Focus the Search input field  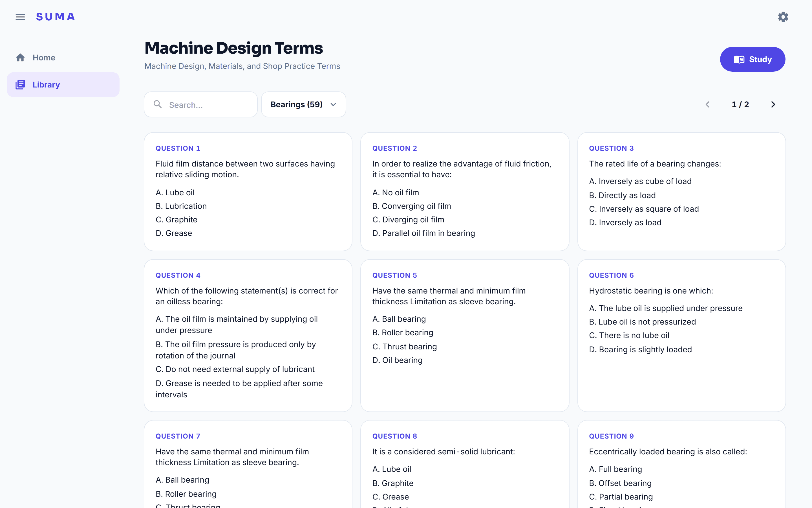(x=201, y=104)
